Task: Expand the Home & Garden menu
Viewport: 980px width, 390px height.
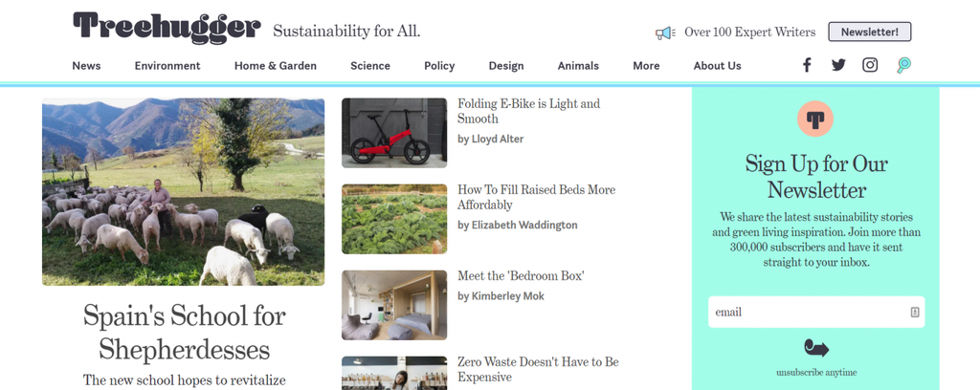Action: click(x=276, y=66)
